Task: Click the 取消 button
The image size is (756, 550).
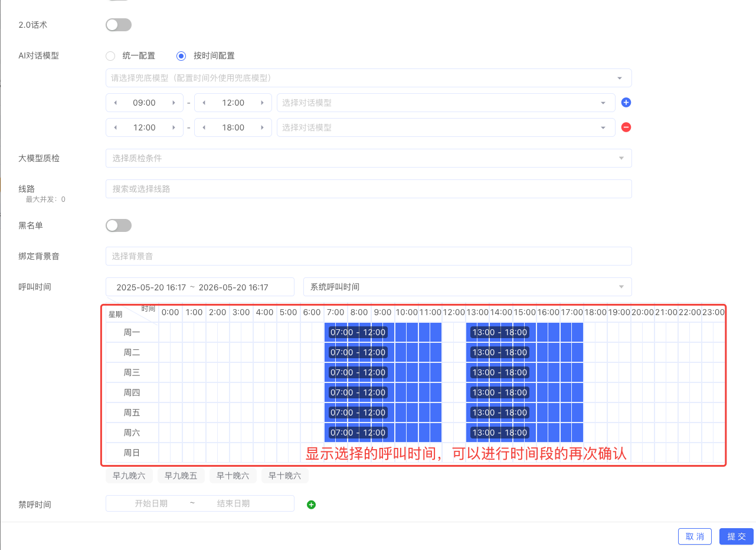Action: [695, 536]
